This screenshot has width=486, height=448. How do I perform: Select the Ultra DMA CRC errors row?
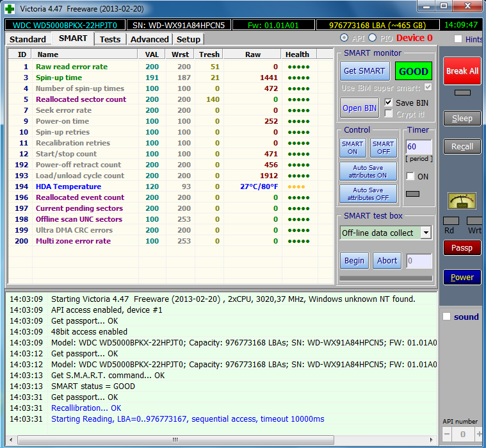click(x=170, y=230)
